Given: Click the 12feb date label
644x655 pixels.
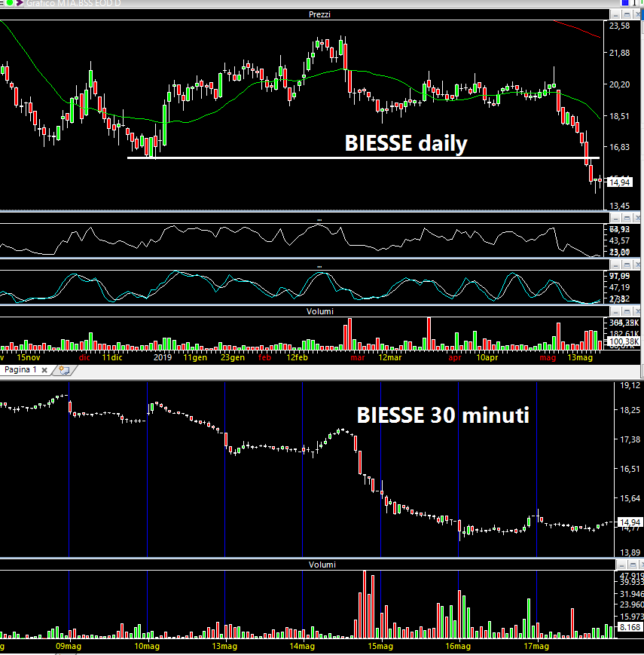Looking at the screenshot, I should (x=298, y=357).
